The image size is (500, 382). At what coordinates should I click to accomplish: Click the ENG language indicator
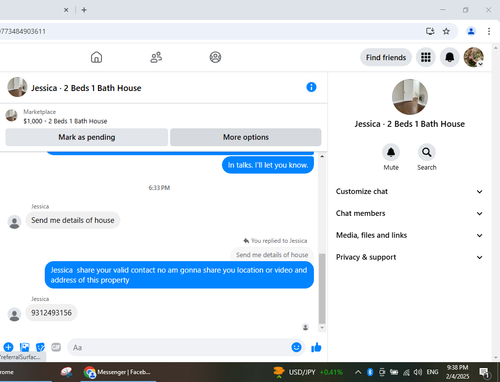click(432, 372)
